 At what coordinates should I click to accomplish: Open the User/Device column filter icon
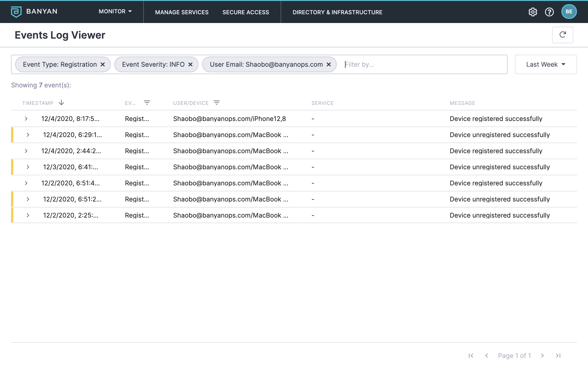click(217, 103)
